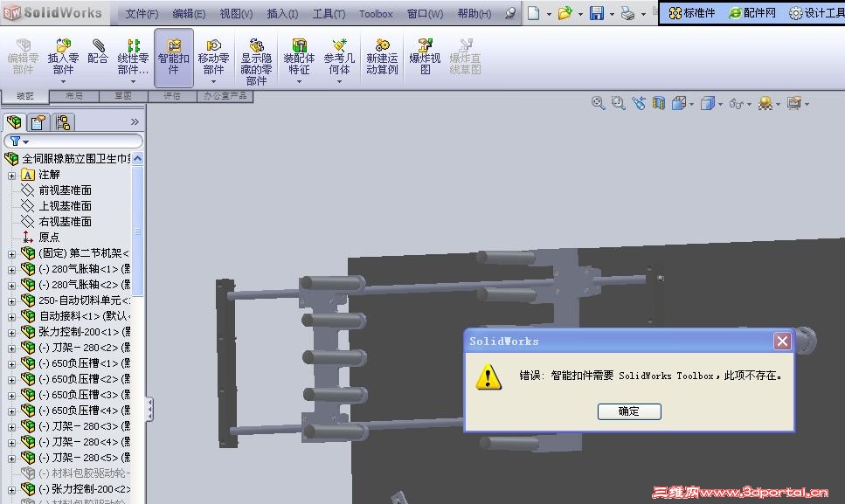Select the Mate (配合) tool
The image size is (845, 504).
(98, 52)
